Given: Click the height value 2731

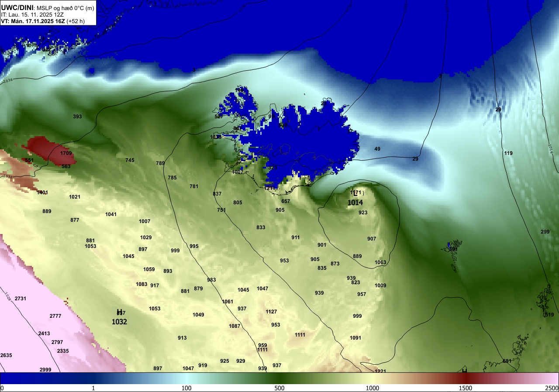Looking at the screenshot, I should pyautogui.click(x=21, y=299).
